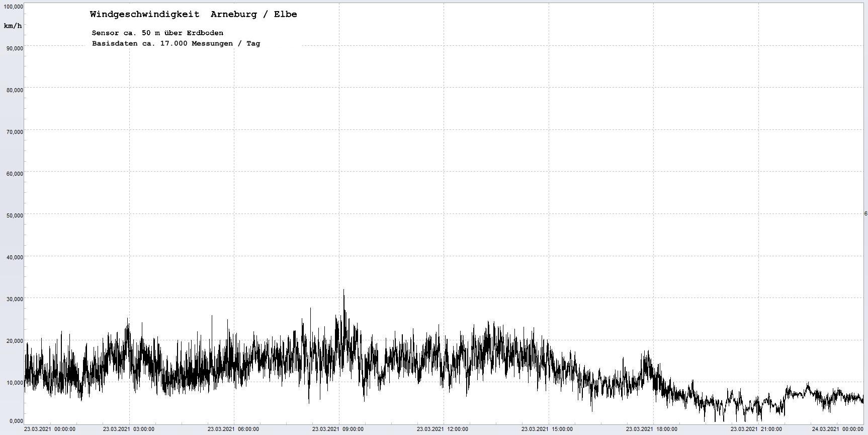Click the 0,000 y-axis label
Viewport: 868px width, 435px height.
[16, 421]
